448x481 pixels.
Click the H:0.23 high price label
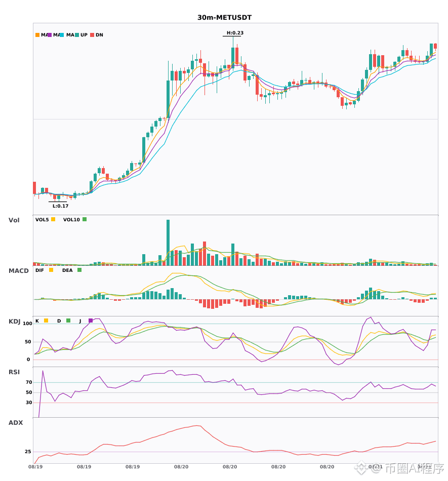click(235, 33)
